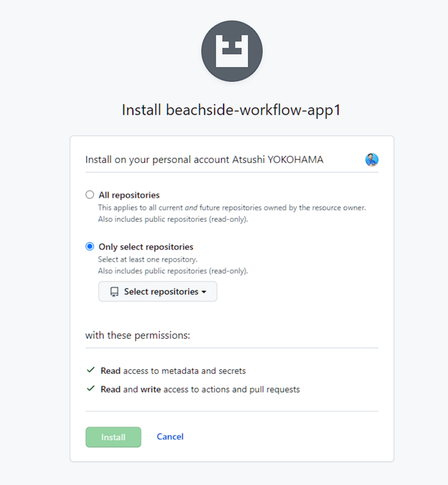This screenshot has width=448, height=485.
Task: Click the beachside-workflow-app1 app logo
Action: point(232,51)
